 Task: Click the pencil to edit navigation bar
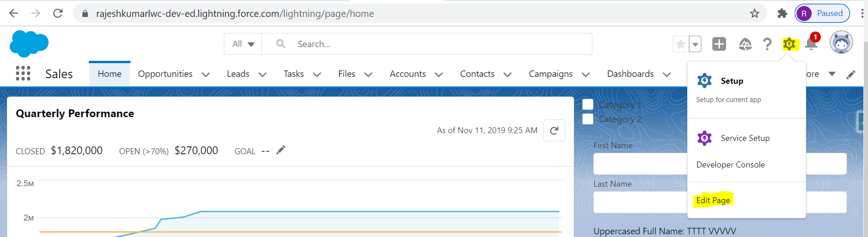pyautogui.click(x=851, y=75)
